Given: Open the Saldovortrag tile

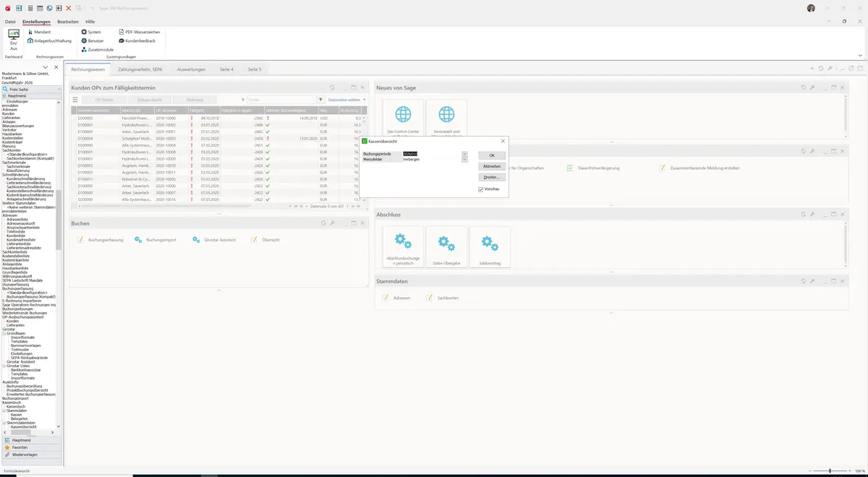Looking at the screenshot, I should [x=490, y=247].
